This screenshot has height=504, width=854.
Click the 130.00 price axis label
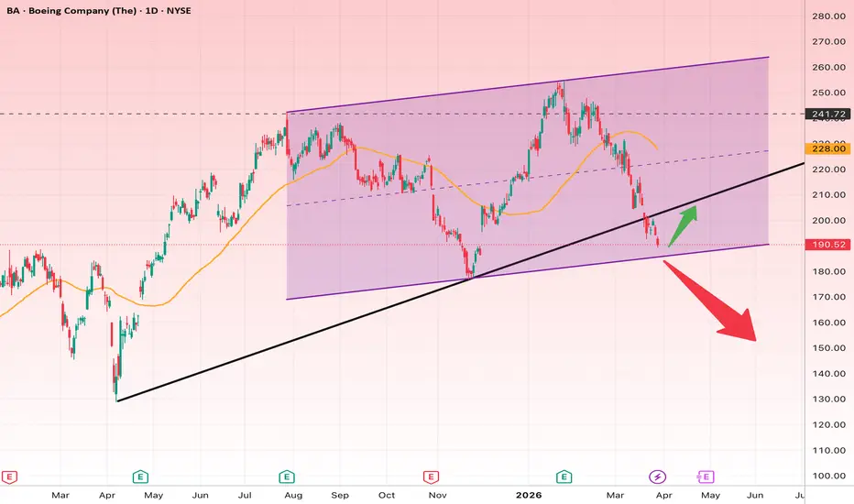click(828, 399)
